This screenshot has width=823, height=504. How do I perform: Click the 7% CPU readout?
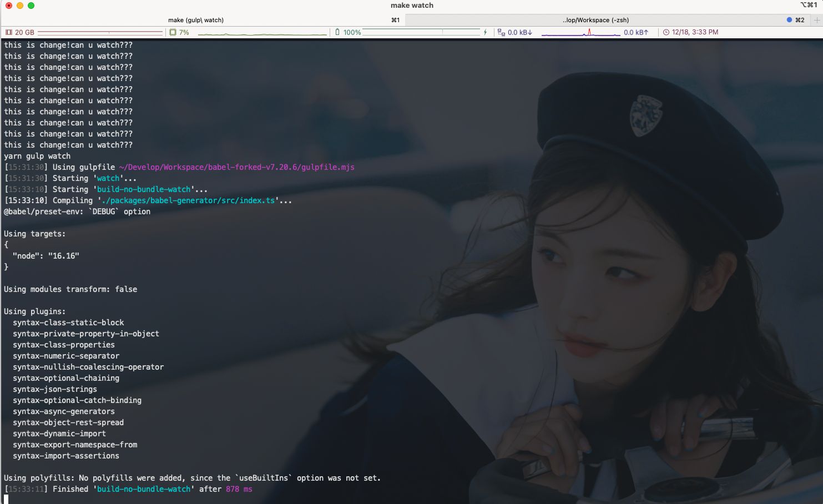[x=184, y=32]
